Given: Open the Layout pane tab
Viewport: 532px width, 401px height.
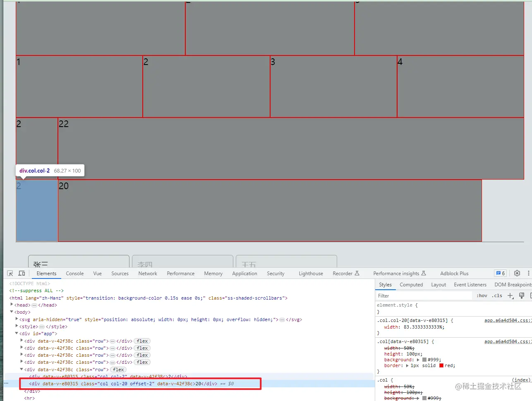Looking at the screenshot, I should pos(439,285).
